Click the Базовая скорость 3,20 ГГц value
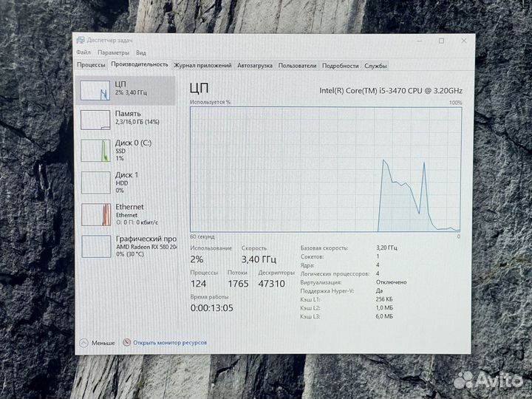This screenshot has width=532, height=399. click(x=386, y=248)
